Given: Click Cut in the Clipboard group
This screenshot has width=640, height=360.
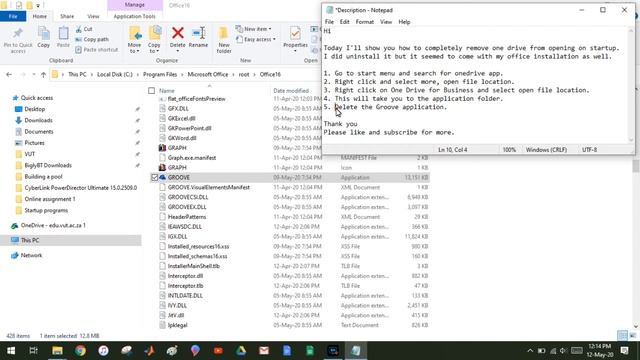Looking at the screenshot, I should click(84, 29).
